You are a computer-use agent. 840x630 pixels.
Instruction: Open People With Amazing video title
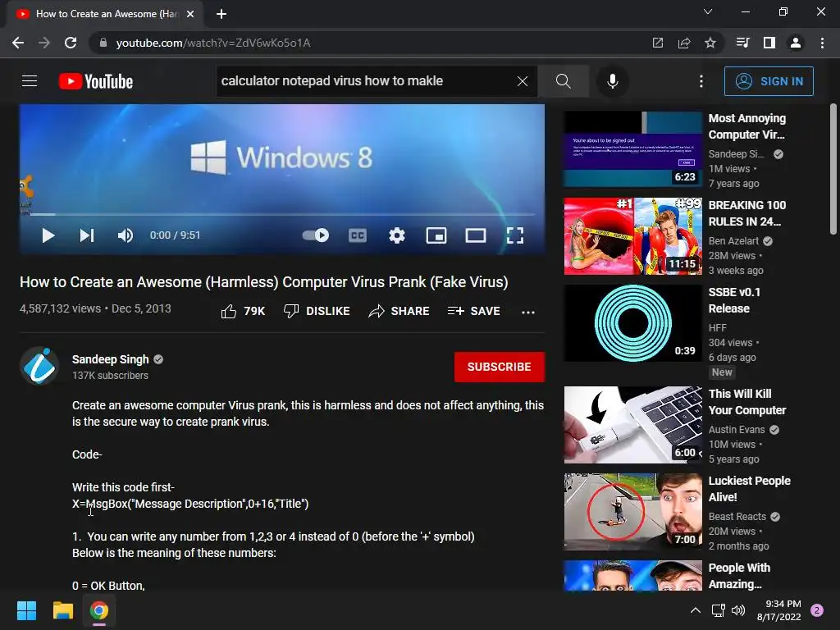click(x=739, y=576)
